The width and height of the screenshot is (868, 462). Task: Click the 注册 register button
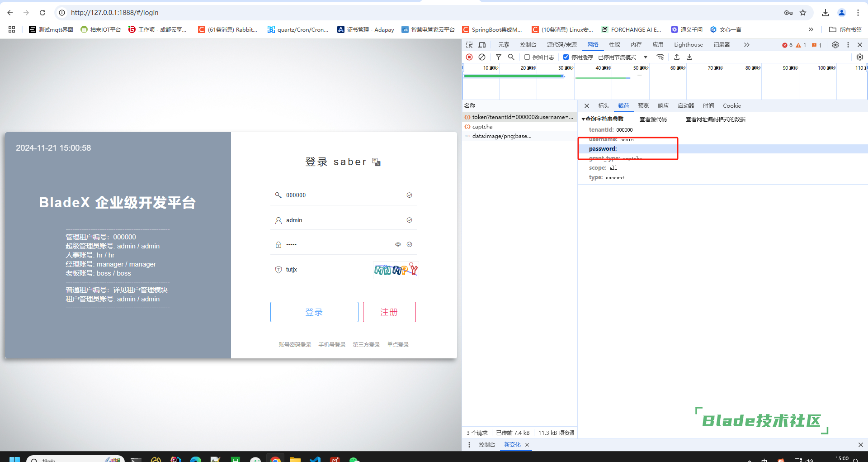point(389,312)
